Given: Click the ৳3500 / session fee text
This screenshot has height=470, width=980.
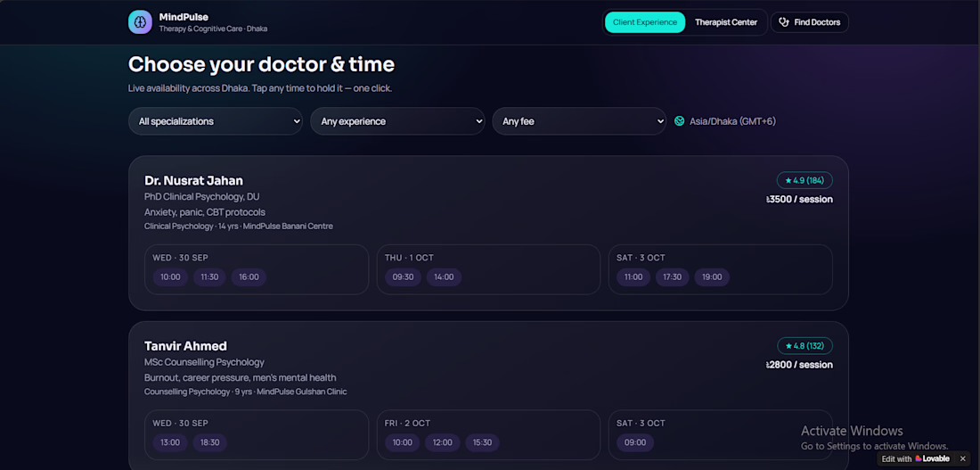Looking at the screenshot, I should tap(799, 200).
